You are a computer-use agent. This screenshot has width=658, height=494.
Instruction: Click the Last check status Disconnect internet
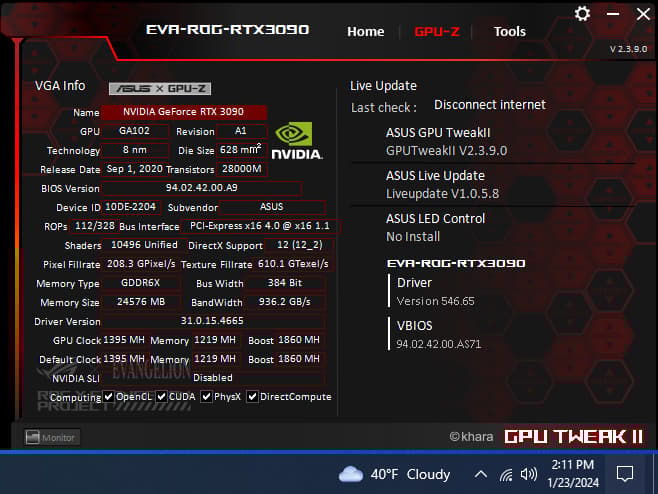490,105
